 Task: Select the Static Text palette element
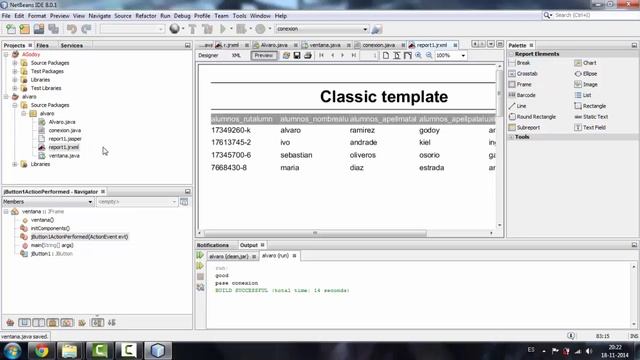tap(591, 117)
